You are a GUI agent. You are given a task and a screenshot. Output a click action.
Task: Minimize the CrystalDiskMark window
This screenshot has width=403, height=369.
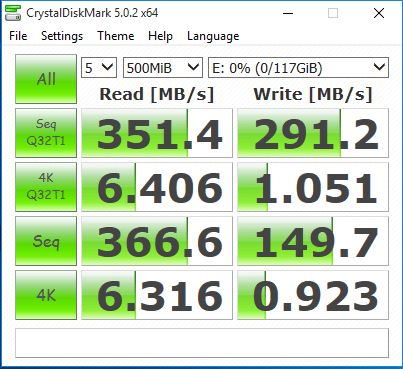[288, 13]
